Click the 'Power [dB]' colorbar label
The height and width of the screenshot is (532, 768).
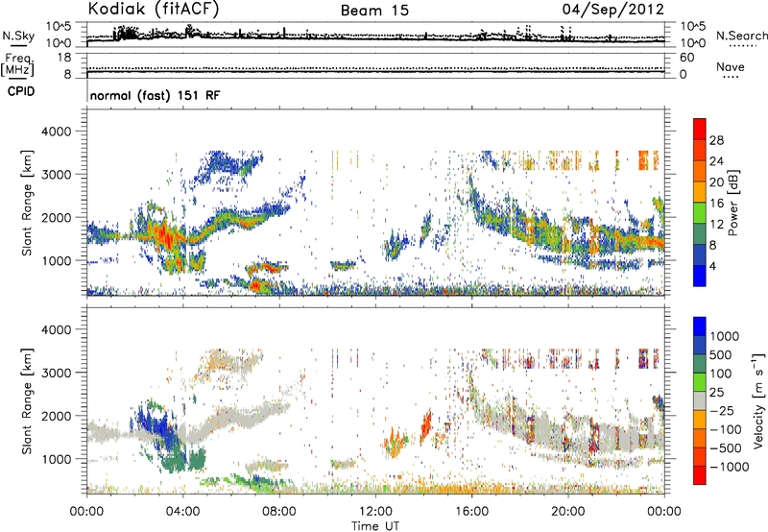pos(733,203)
